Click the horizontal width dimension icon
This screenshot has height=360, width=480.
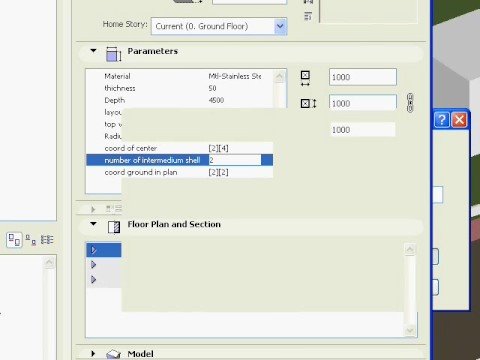click(305, 79)
